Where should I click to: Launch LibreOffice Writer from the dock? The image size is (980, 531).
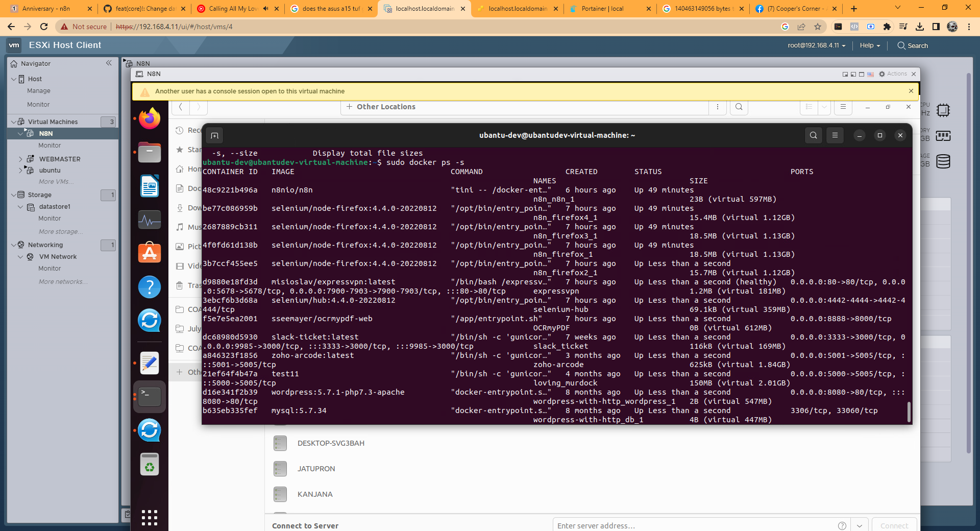pyautogui.click(x=149, y=186)
